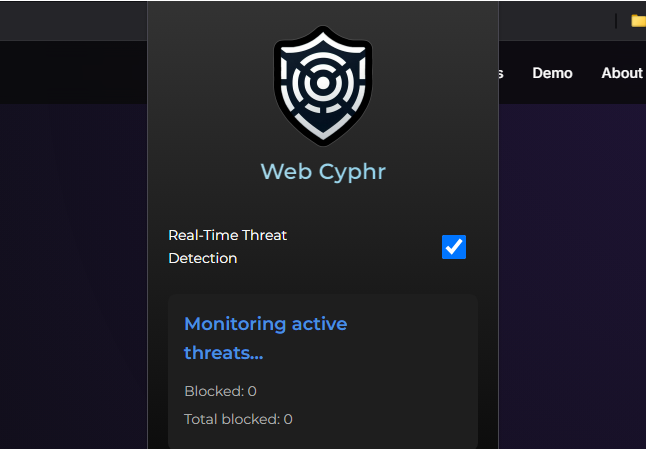Click the "Real-Time Threat Detection" label text
Viewport: 646px width, 449px height.
(x=227, y=246)
